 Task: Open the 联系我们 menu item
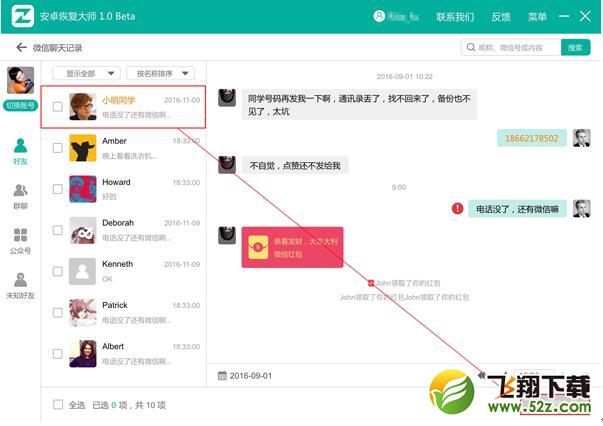coord(455,17)
